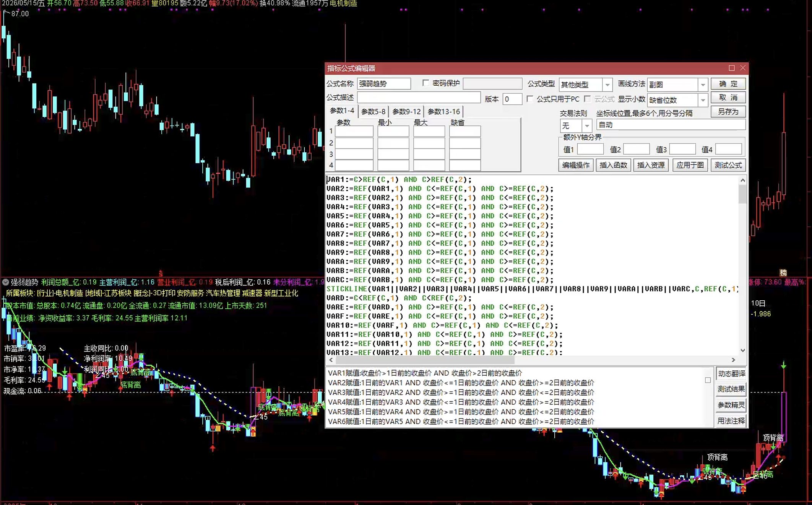Toggle the 云公式 checkbox
The height and width of the screenshot is (505, 812).
(588, 99)
